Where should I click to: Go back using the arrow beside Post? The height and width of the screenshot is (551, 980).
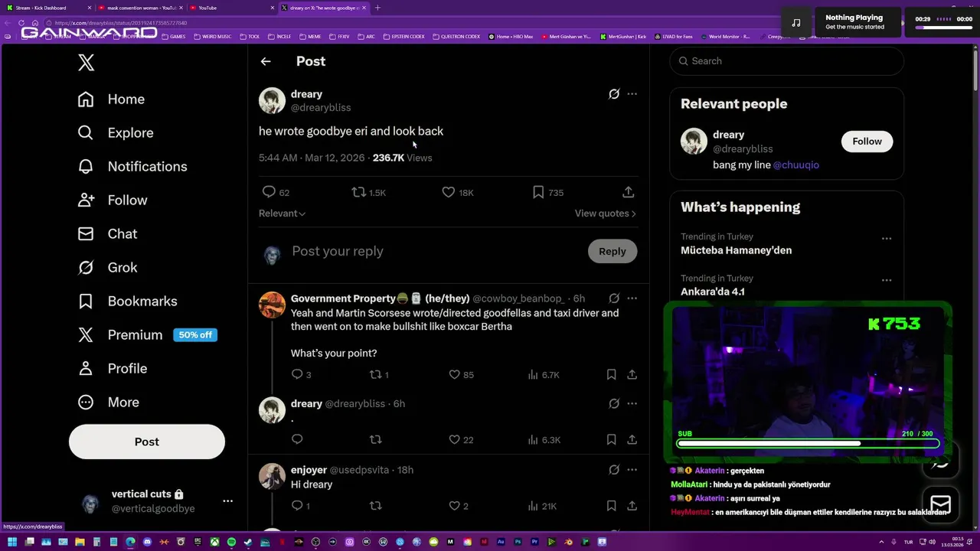coord(266,61)
